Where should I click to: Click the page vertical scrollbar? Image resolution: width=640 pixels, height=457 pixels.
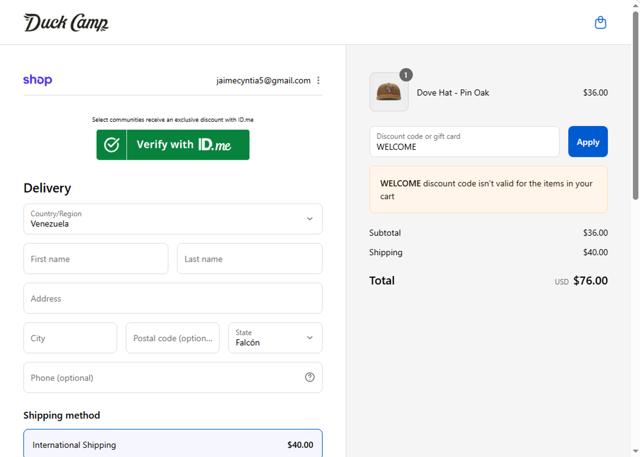tap(636, 105)
